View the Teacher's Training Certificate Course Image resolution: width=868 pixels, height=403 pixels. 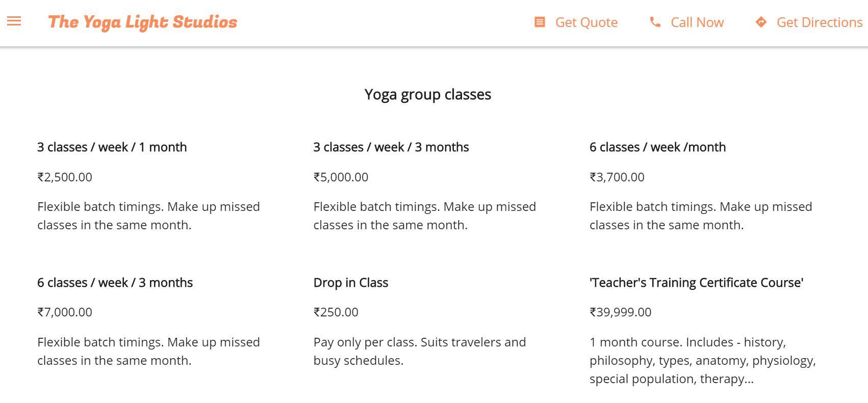click(x=696, y=283)
